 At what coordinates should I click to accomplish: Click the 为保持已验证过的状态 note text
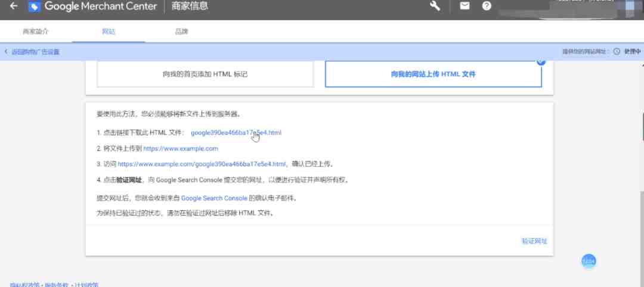(x=185, y=213)
